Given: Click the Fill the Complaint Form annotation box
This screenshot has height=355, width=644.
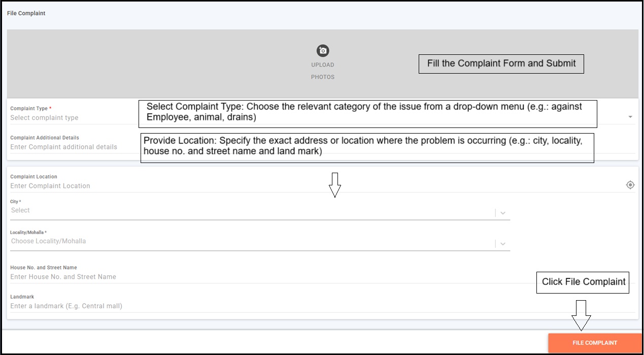Looking at the screenshot, I should click(x=501, y=64).
